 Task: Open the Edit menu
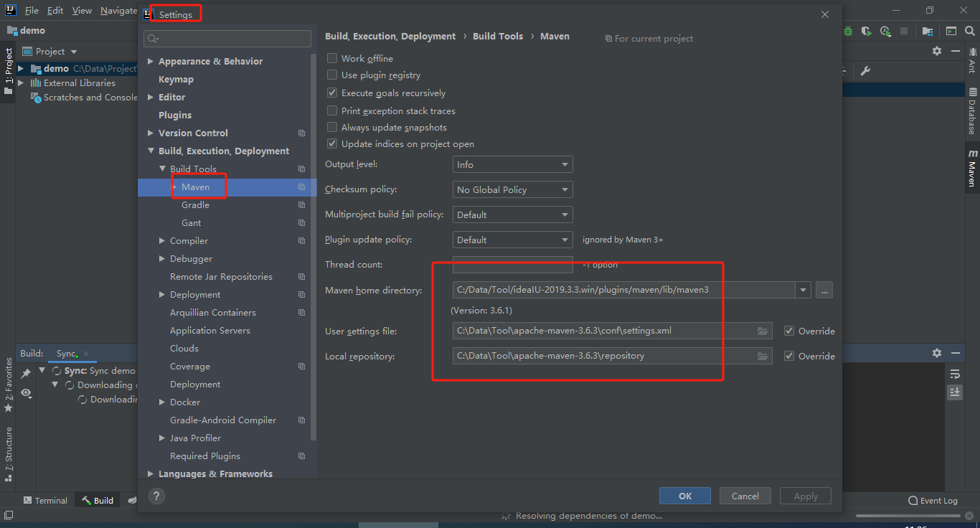click(55, 11)
